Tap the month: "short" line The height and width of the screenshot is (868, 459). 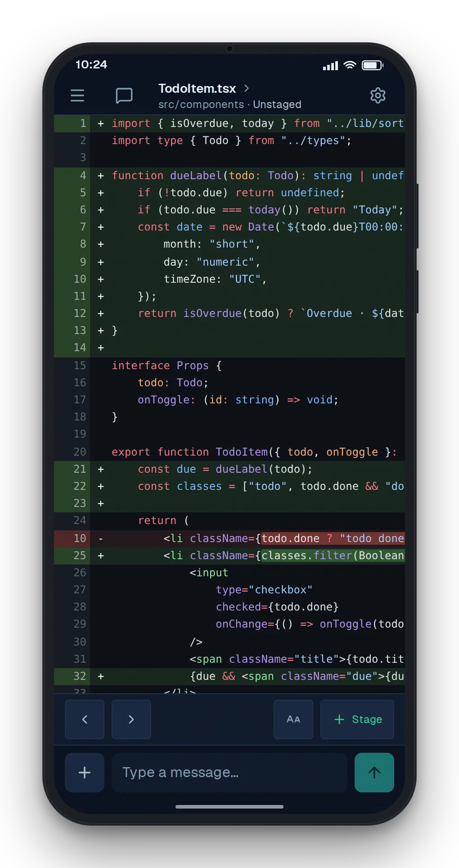tap(229, 244)
